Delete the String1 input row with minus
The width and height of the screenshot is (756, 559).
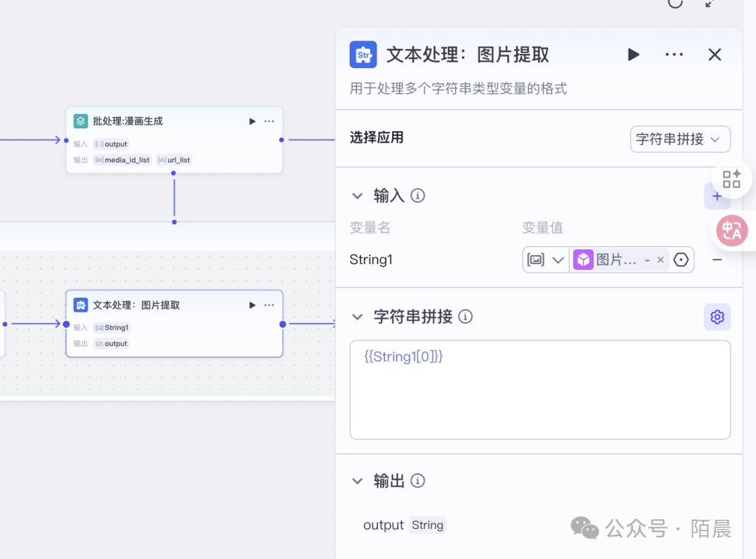point(717,260)
